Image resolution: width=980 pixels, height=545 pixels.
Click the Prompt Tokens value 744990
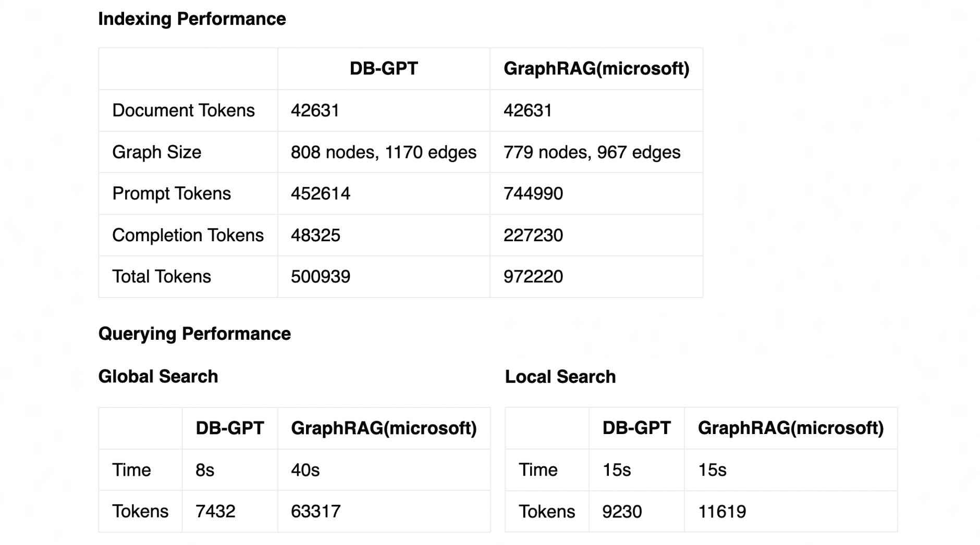coord(533,194)
